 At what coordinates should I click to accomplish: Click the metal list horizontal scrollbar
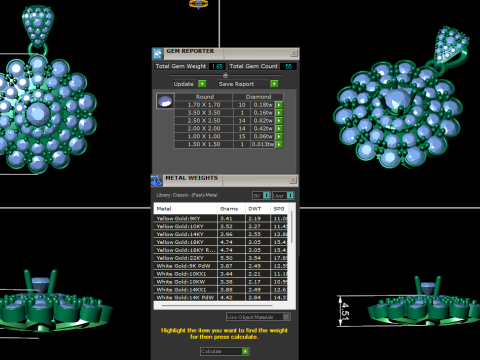[x=217, y=305]
